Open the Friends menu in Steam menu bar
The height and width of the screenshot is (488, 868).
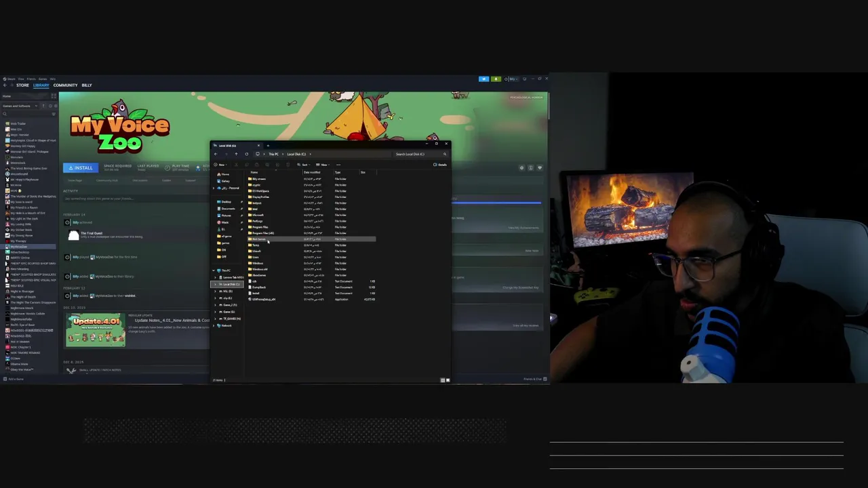point(31,79)
